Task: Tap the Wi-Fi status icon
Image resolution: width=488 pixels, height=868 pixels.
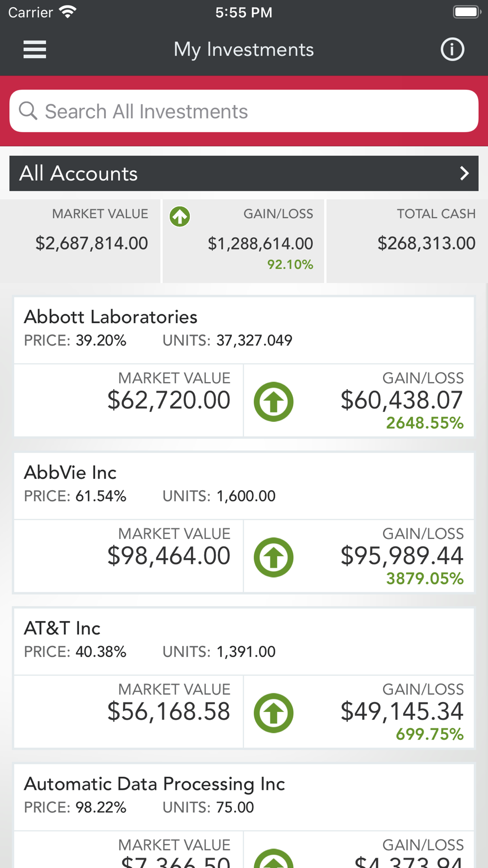Action: click(67, 12)
